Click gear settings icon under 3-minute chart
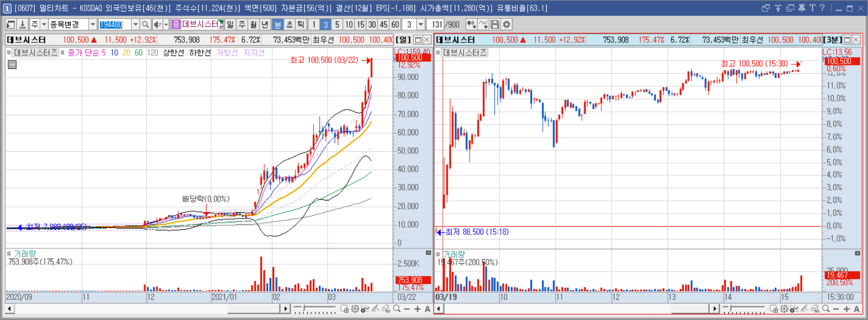 784,309
